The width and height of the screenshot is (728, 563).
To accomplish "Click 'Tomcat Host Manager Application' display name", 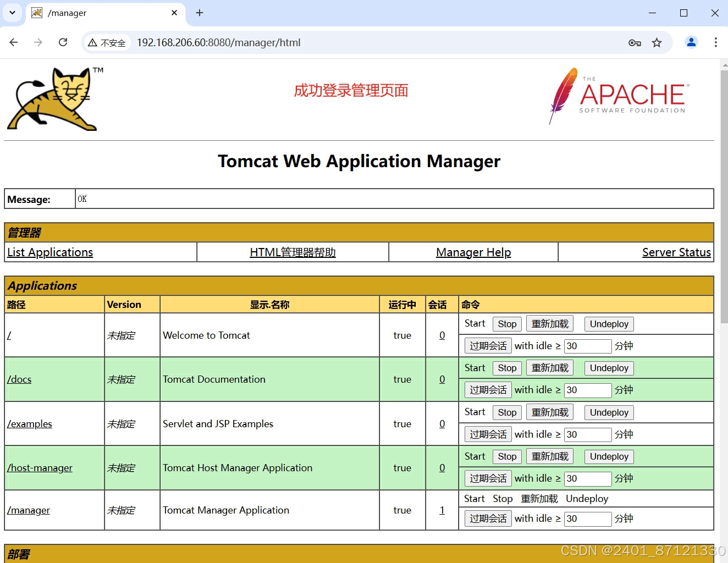I will coord(238,468).
